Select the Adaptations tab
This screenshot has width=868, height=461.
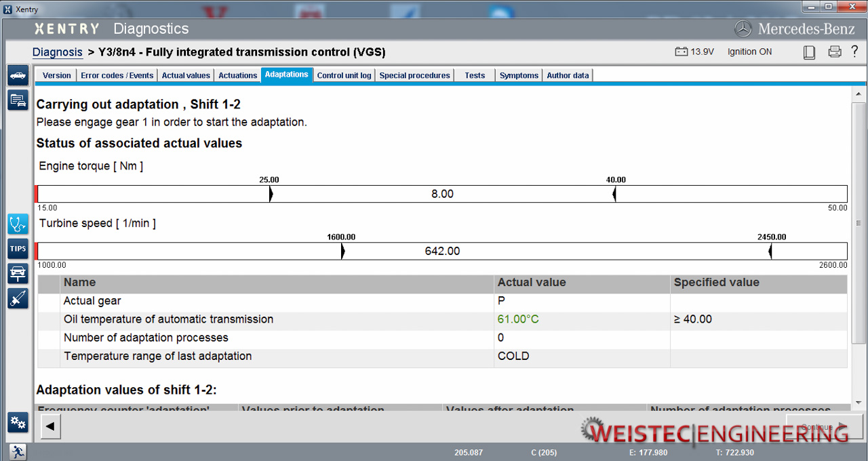pyautogui.click(x=286, y=75)
